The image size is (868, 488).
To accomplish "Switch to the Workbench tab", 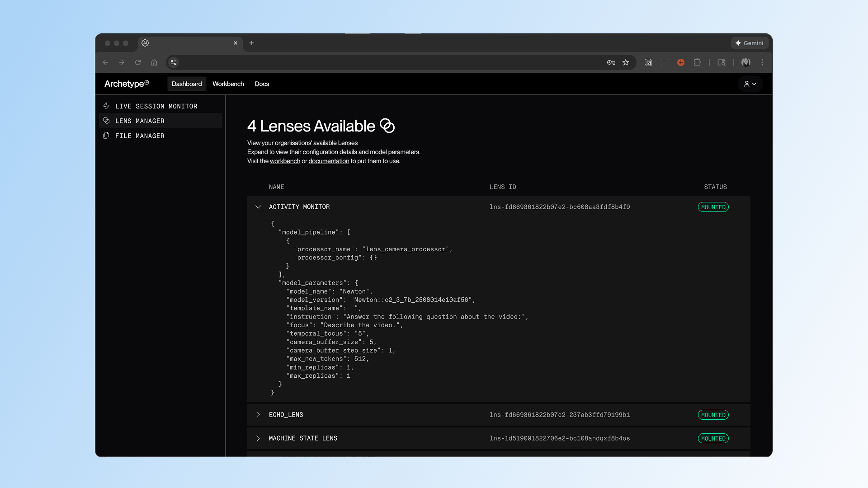I will (228, 84).
